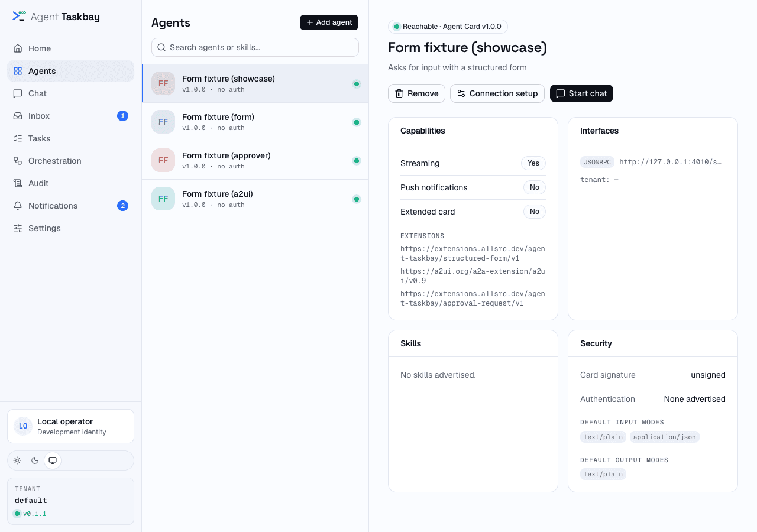Click the FF avatar of Form fixture (a2ui)
The height and width of the screenshot is (532, 757).
[163, 199]
